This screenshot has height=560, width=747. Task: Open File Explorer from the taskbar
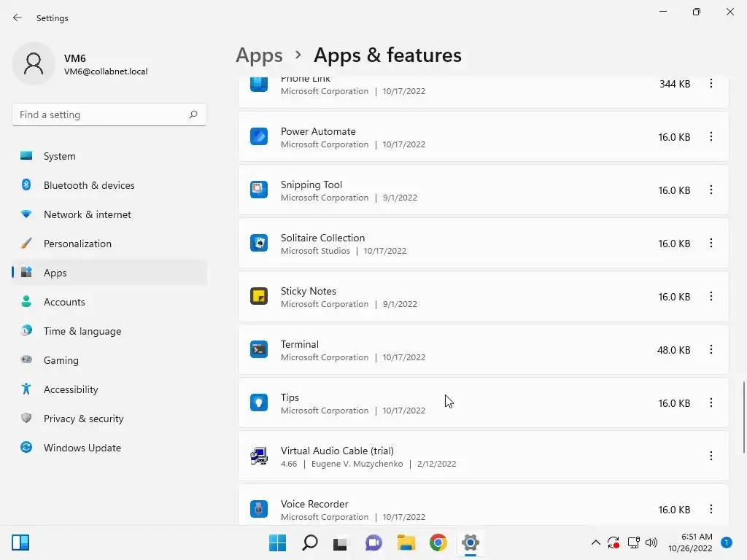tap(406, 542)
